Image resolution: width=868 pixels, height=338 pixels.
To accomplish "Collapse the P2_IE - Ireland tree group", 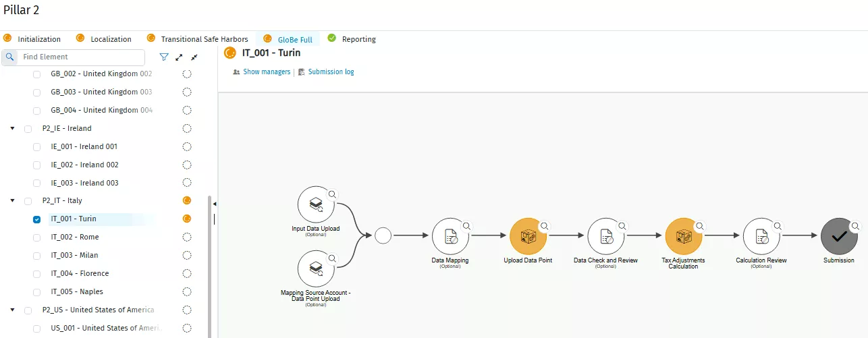I will tap(12, 128).
